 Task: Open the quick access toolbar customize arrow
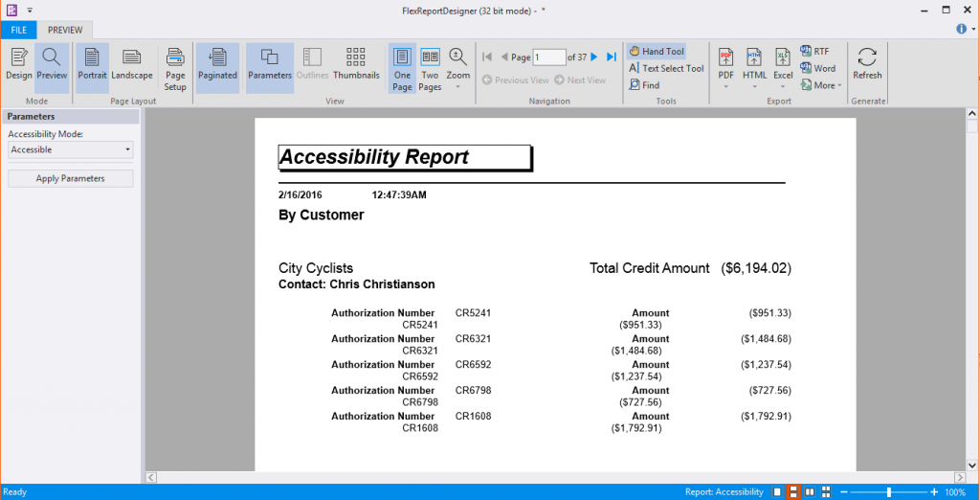coord(30,10)
